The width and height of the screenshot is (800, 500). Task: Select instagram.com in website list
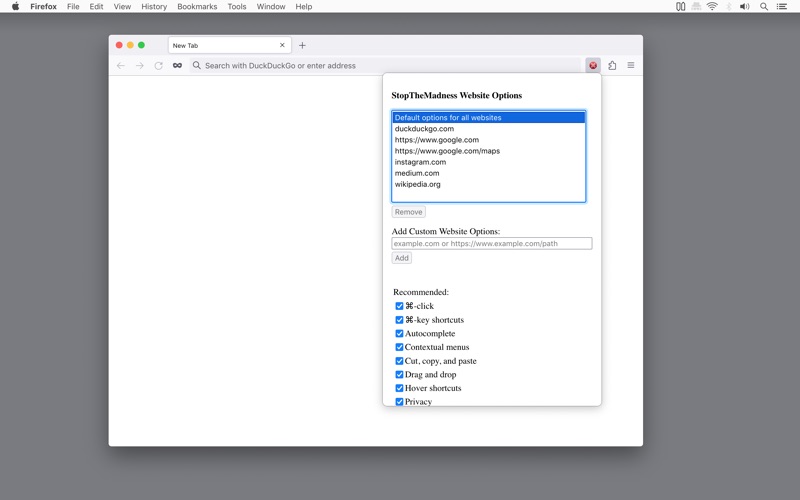[x=489, y=162]
